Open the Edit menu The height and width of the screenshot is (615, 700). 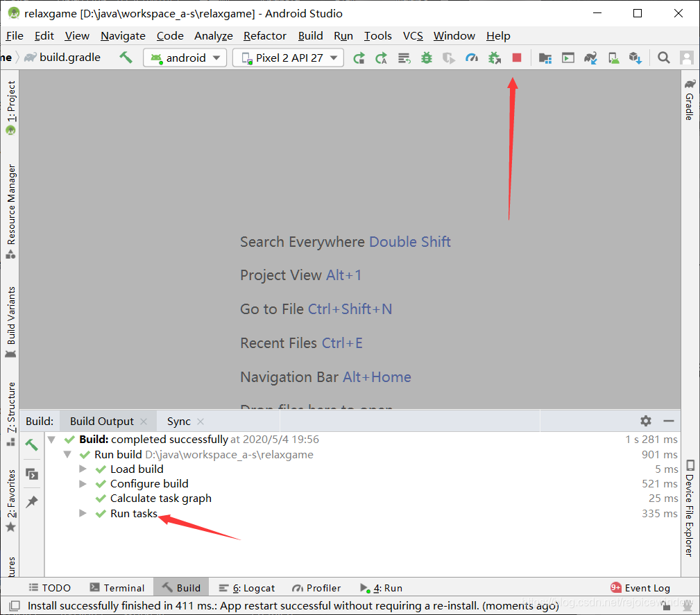tap(44, 35)
